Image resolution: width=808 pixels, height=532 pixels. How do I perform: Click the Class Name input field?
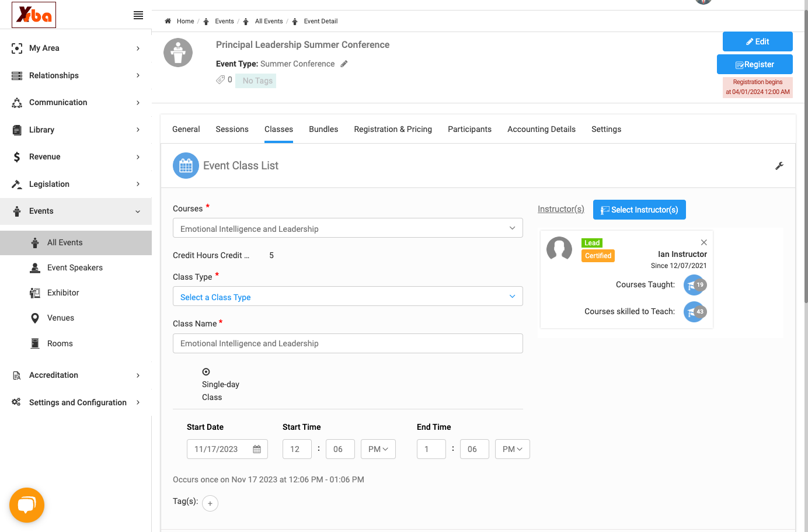pyautogui.click(x=348, y=343)
